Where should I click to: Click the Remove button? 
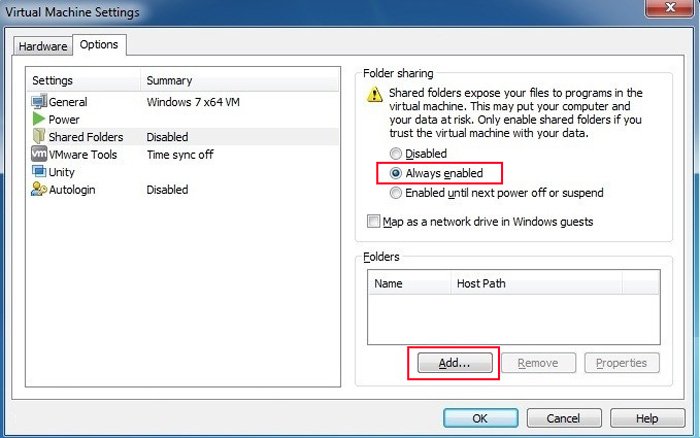[538, 363]
